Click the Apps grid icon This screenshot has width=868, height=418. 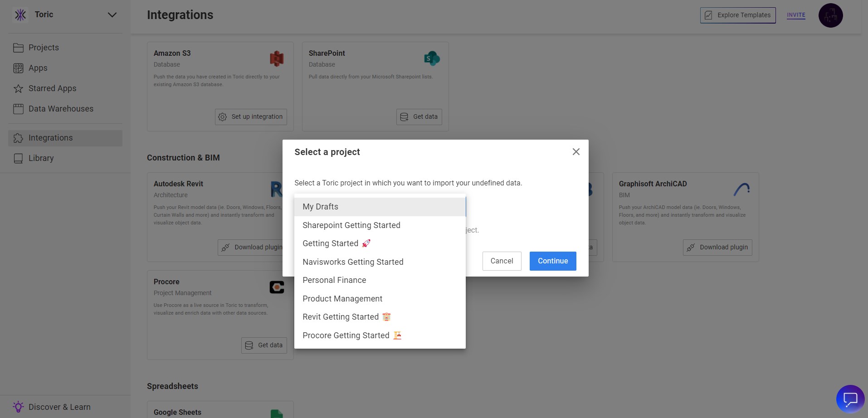pyautogui.click(x=18, y=68)
